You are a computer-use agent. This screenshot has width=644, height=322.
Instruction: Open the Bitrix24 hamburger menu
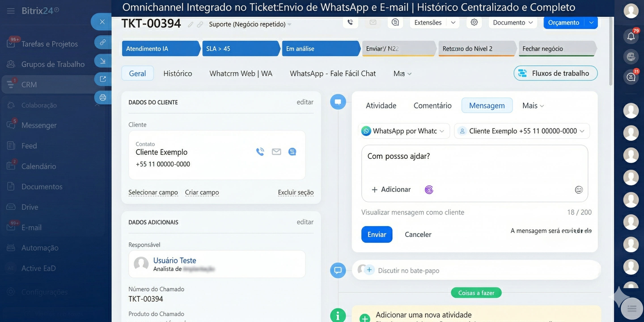11,11
